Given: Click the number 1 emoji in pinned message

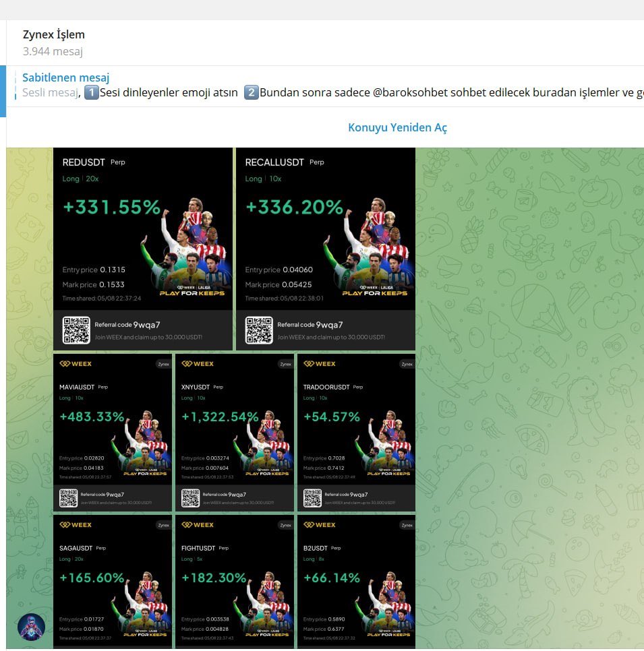Looking at the screenshot, I should click(x=92, y=92).
